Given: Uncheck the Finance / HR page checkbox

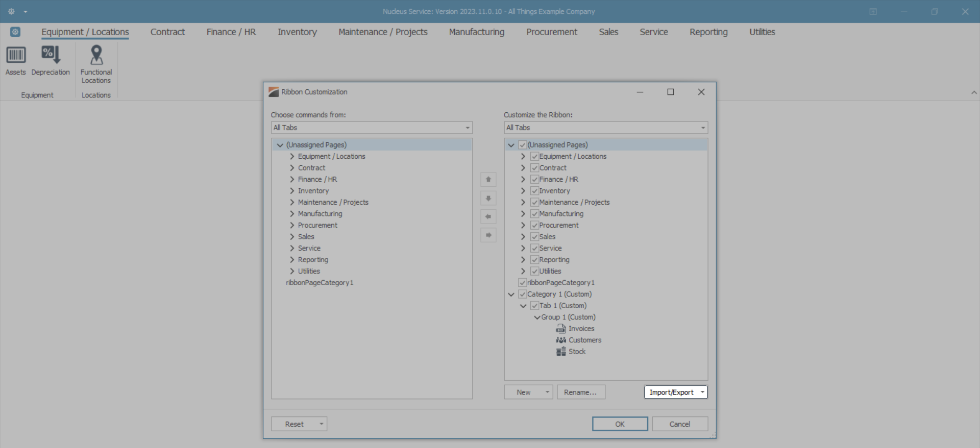Looking at the screenshot, I should tap(534, 180).
